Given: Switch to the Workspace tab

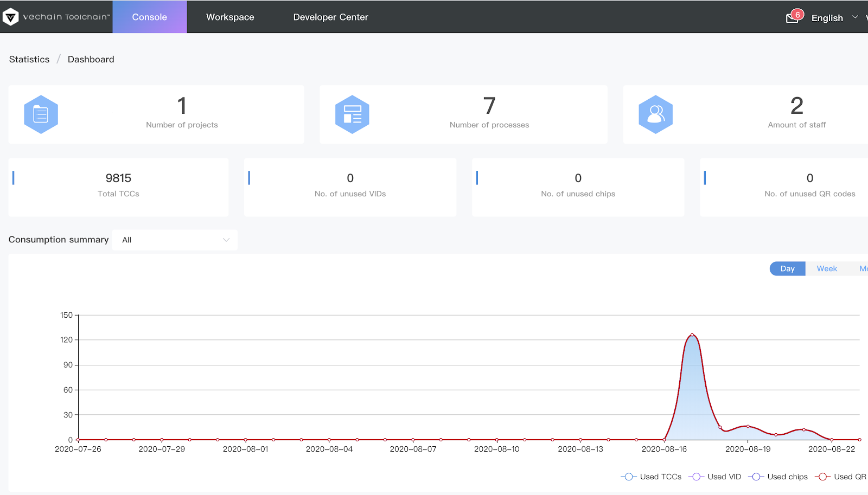Looking at the screenshot, I should 230,17.
